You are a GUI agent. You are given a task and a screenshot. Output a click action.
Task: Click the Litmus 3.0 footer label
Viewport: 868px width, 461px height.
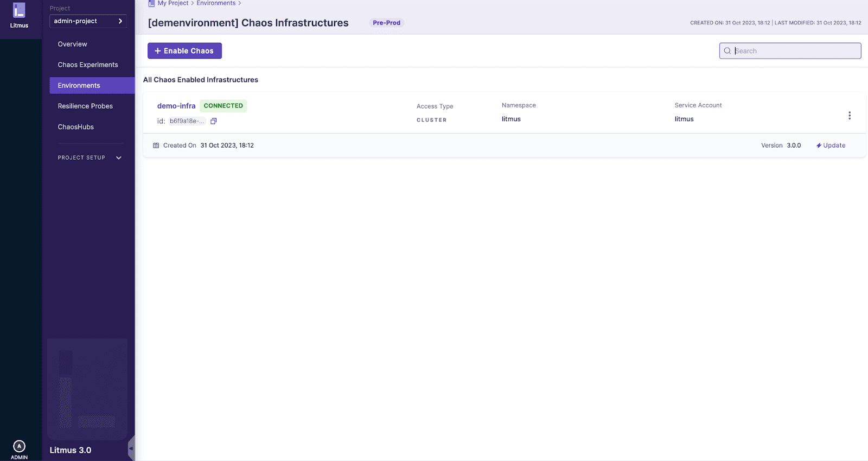click(71, 450)
